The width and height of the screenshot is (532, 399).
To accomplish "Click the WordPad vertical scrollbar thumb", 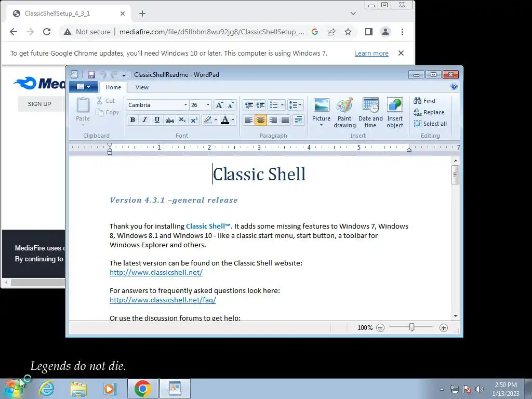I will coord(455,175).
